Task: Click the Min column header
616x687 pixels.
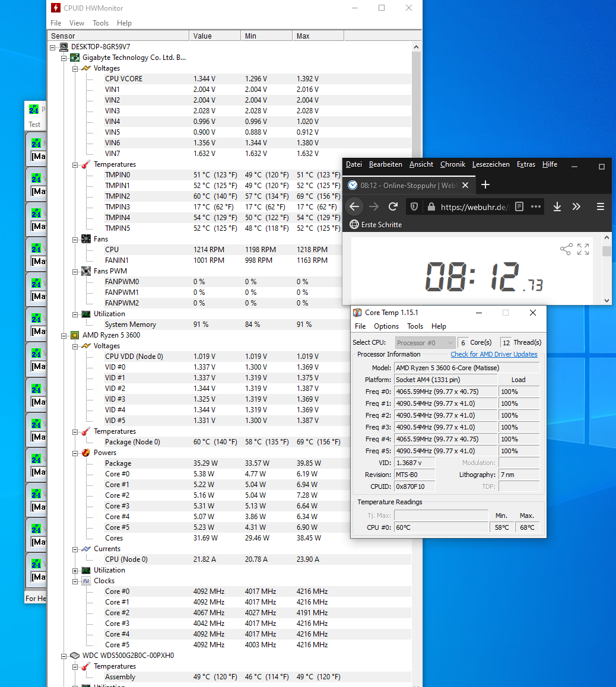Action: (266, 36)
